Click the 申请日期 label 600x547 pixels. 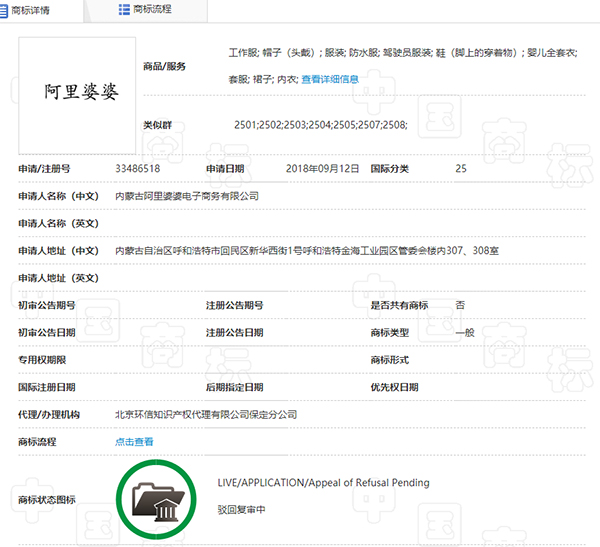225,169
